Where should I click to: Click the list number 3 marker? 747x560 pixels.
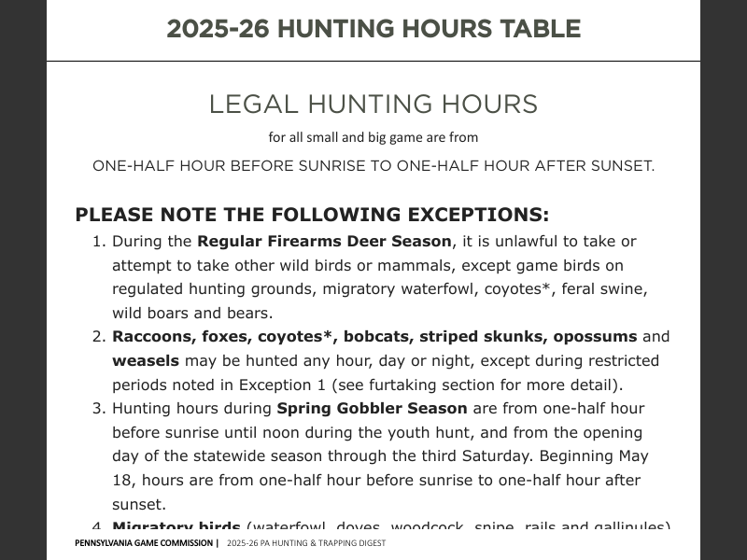tap(98, 408)
